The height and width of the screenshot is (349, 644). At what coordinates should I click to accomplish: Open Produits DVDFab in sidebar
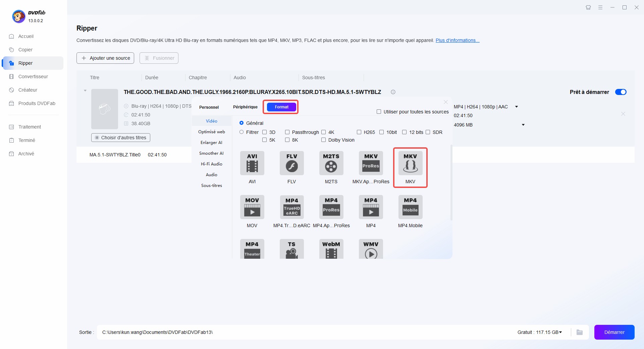37,103
